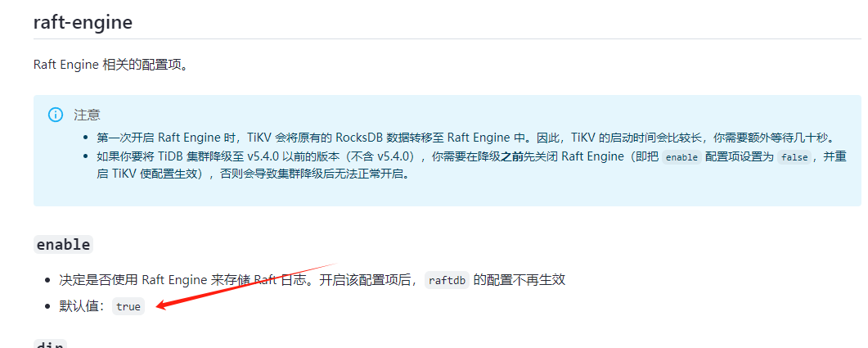Click the inline raftdb code tag
Image resolution: width=868 pixels, height=348 pixels.
coord(447,280)
